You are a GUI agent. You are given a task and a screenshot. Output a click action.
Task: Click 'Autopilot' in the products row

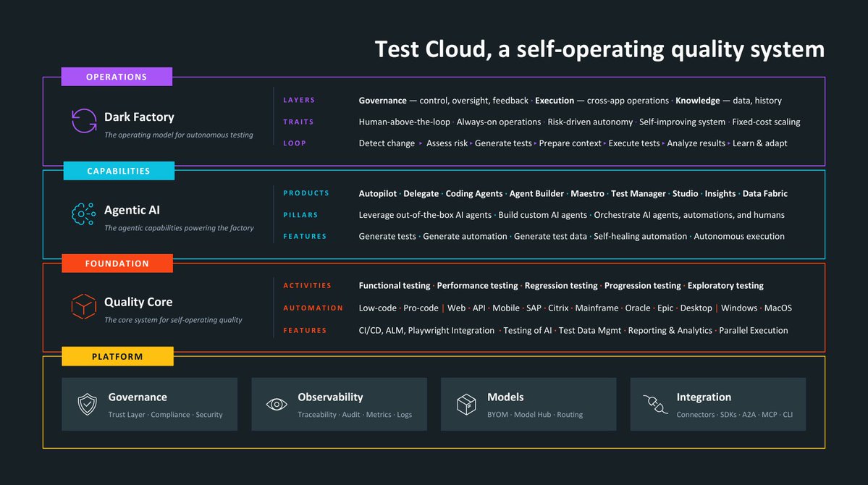point(378,193)
